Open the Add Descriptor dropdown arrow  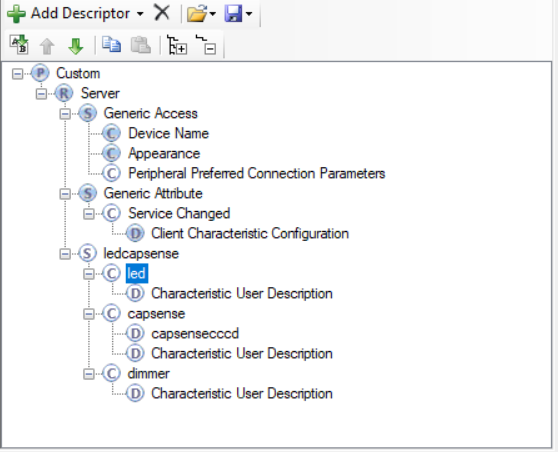[x=140, y=14]
